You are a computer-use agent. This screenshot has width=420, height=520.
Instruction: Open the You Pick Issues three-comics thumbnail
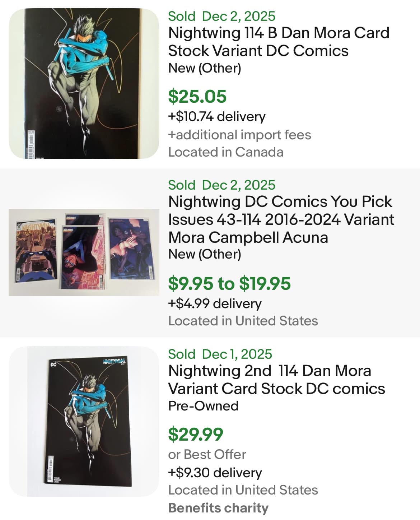pos(84,252)
